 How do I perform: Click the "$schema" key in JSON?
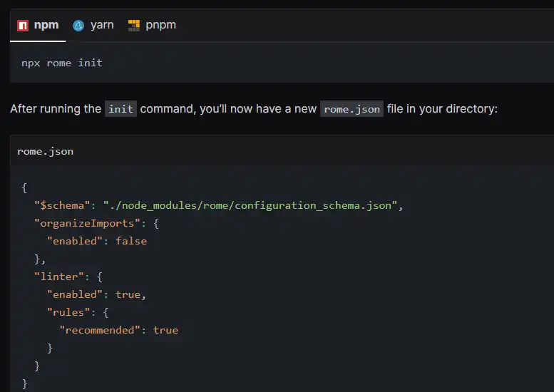pos(61,205)
